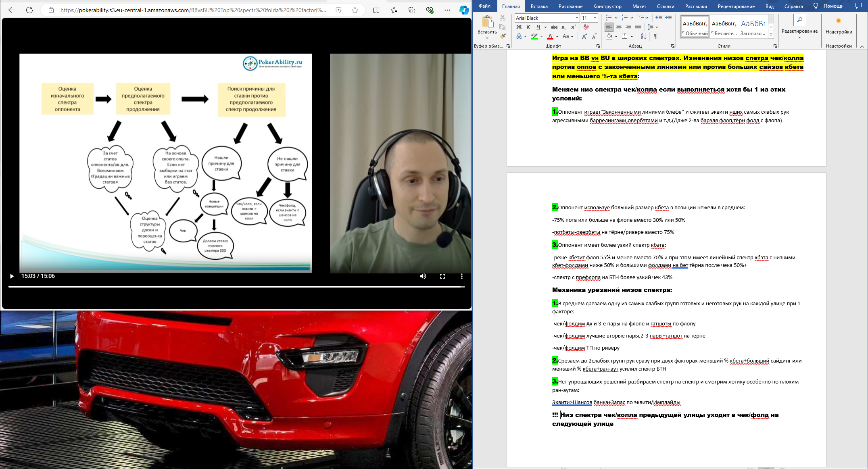Seek on the video progress bar

coord(236,287)
